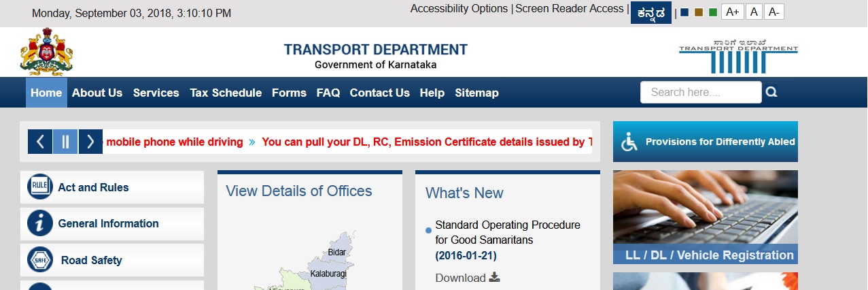
Task: Open the Tax Schedule menu item
Action: 226,93
